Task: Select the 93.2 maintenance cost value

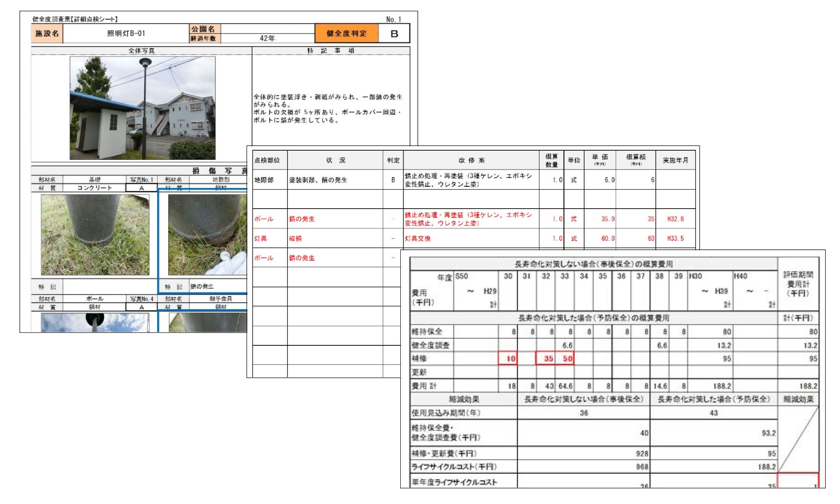Action: (714, 433)
